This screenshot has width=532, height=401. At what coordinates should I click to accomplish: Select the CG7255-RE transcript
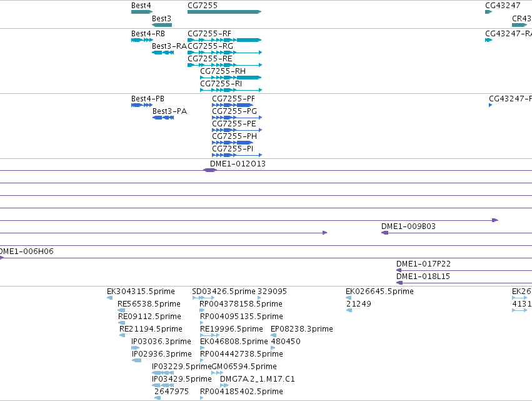tap(224, 65)
